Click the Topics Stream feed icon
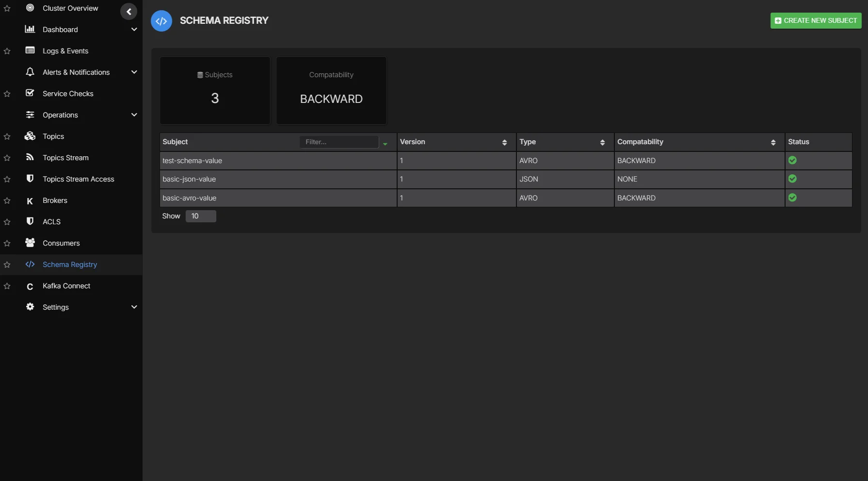 click(30, 157)
